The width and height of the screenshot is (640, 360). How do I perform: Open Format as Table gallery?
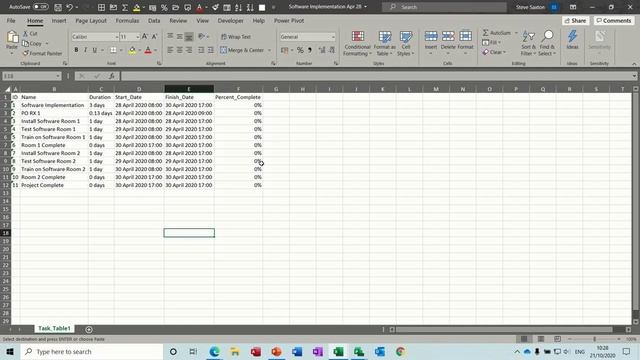point(384,43)
